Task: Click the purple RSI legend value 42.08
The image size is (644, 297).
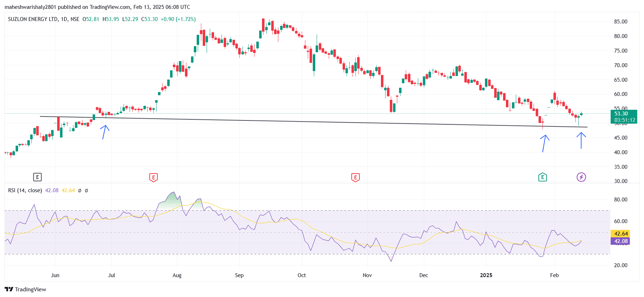Action: tap(52, 190)
